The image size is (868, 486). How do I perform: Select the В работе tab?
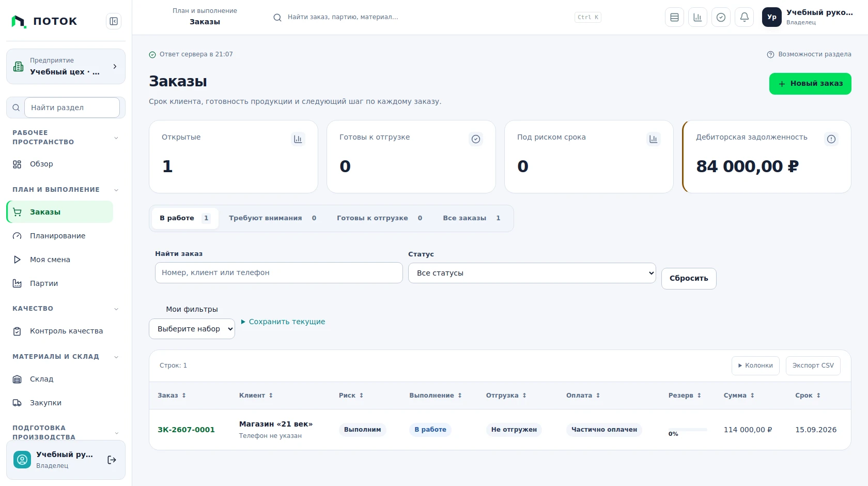click(x=185, y=218)
